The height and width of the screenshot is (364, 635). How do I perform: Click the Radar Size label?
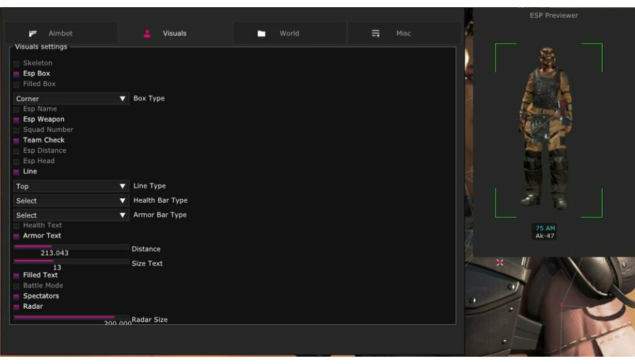(x=149, y=320)
